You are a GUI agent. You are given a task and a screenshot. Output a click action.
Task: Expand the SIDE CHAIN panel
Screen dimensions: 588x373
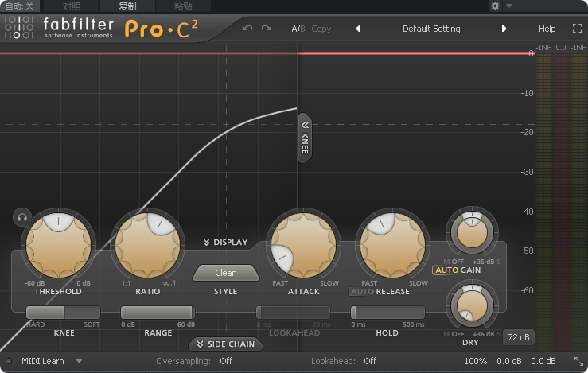pyautogui.click(x=226, y=344)
